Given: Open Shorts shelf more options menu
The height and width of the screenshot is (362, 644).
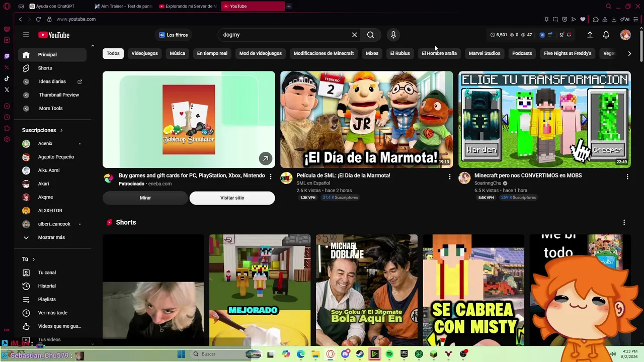Looking at the screenshot, I should [x=624, y=222].
